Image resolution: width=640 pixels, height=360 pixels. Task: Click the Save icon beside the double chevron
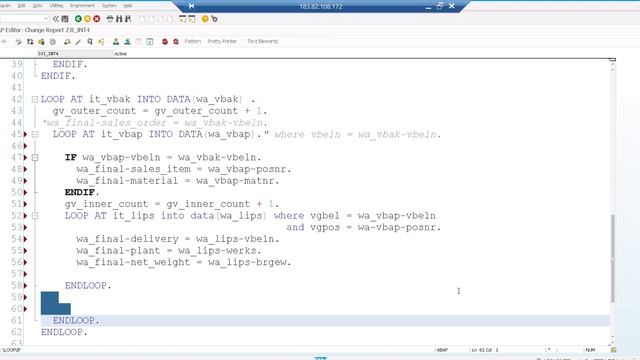tap(65, 19)
